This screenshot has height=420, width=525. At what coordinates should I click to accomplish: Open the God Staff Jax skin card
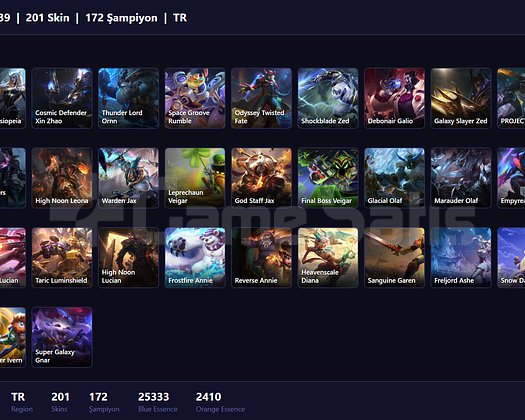click(261, 178)
